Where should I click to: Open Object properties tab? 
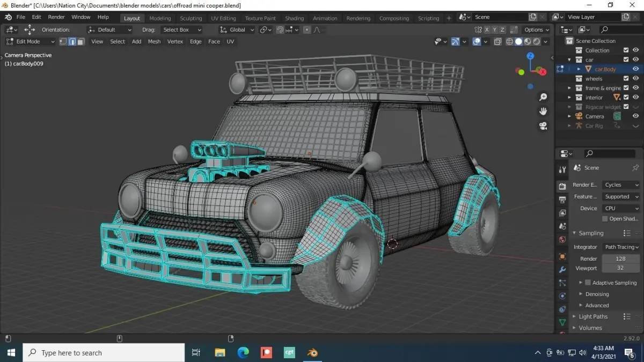[x=562, y=256]
